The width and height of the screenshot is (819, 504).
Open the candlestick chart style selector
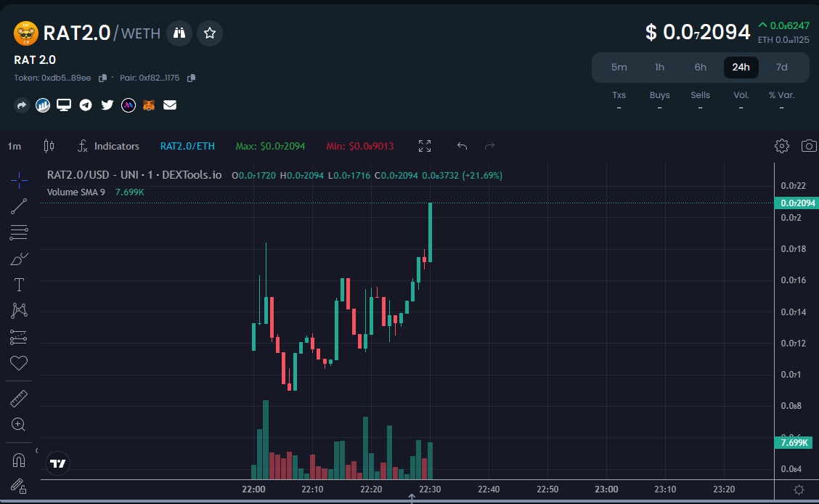click(x=49, y=146)
